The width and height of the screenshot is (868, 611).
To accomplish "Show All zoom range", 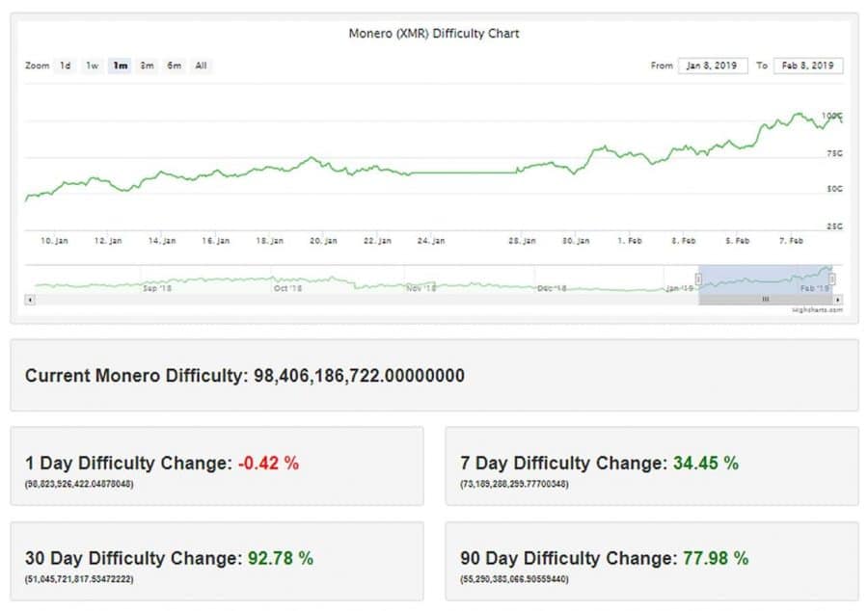I will pos(201,66).
